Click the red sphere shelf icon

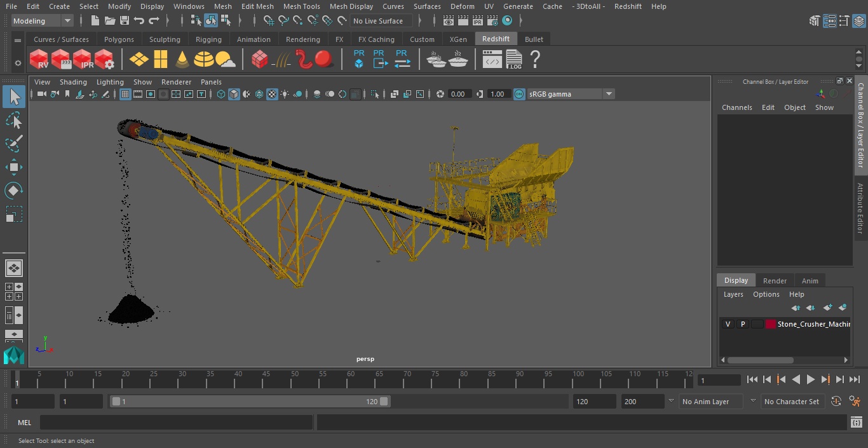pyautogui.click(x=324, y=60)
